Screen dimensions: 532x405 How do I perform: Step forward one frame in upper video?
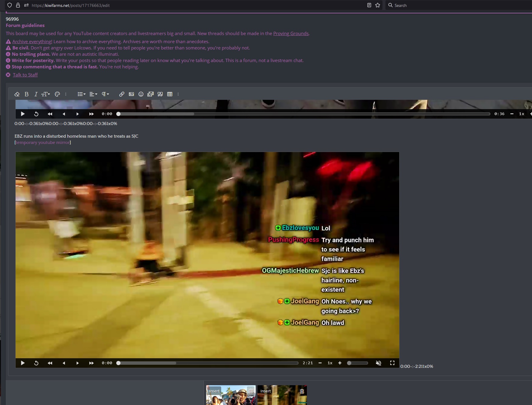78,114
